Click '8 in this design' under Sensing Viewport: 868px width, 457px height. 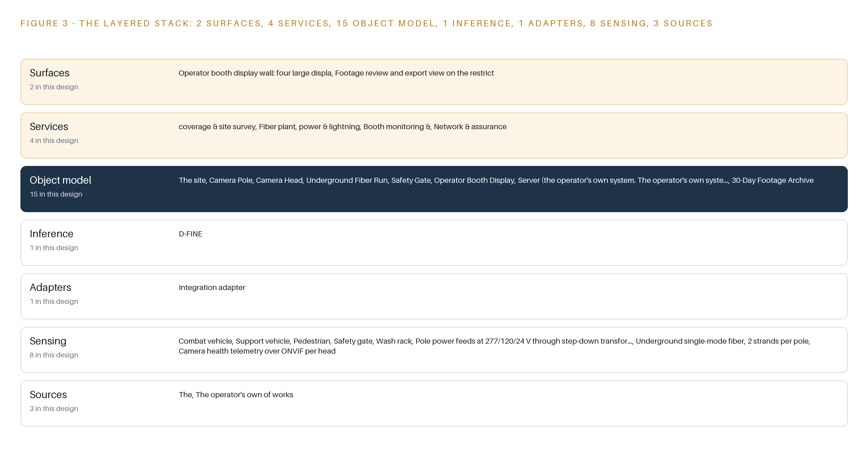[54, 355]
